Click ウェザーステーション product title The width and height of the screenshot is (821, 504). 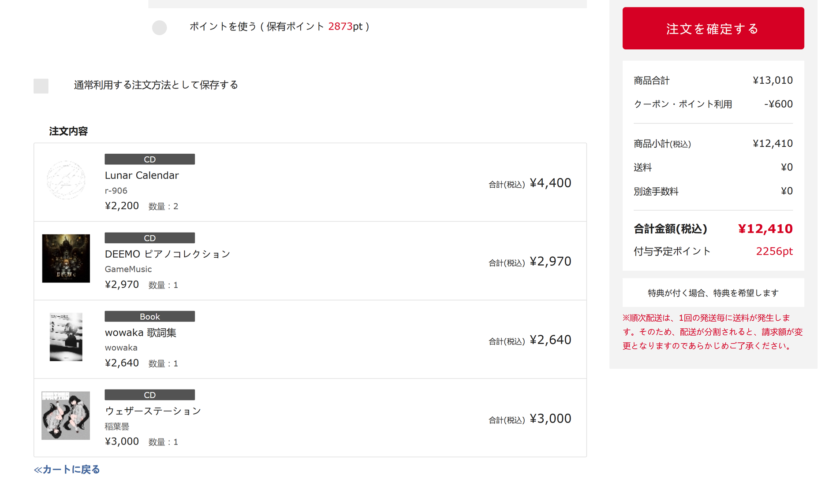coord(153,411)
